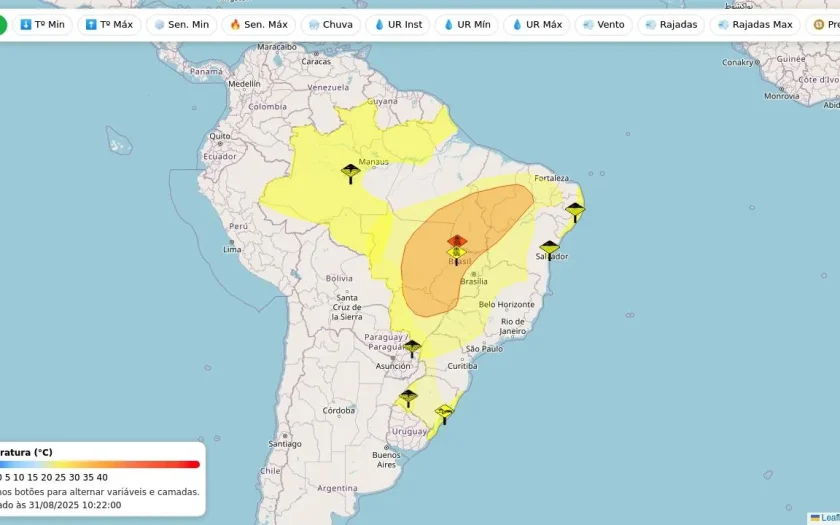Viewport: 840px width, 525px height.
Task: Click the Guyana label
Action: click(x=382, y=101)
